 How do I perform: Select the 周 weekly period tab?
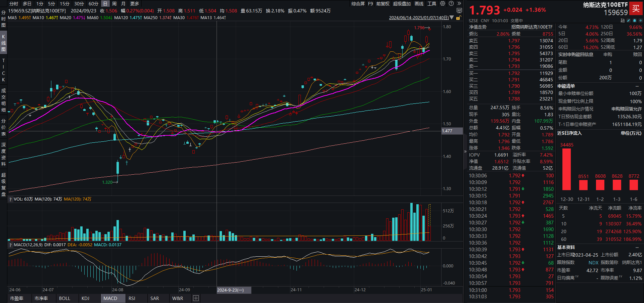114,4
